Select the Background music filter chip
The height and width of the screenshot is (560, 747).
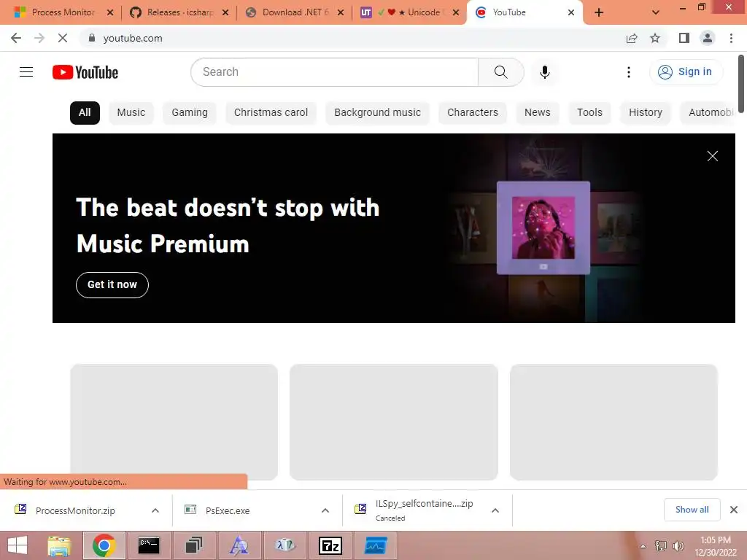377,113
